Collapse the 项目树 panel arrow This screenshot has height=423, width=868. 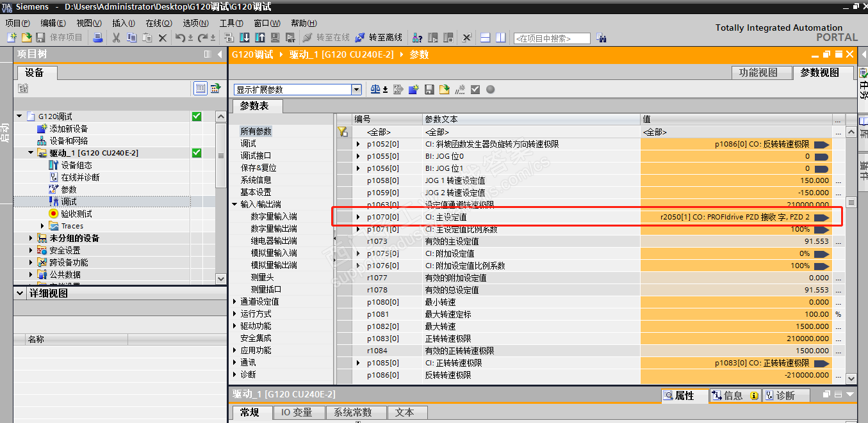(220, 54)
